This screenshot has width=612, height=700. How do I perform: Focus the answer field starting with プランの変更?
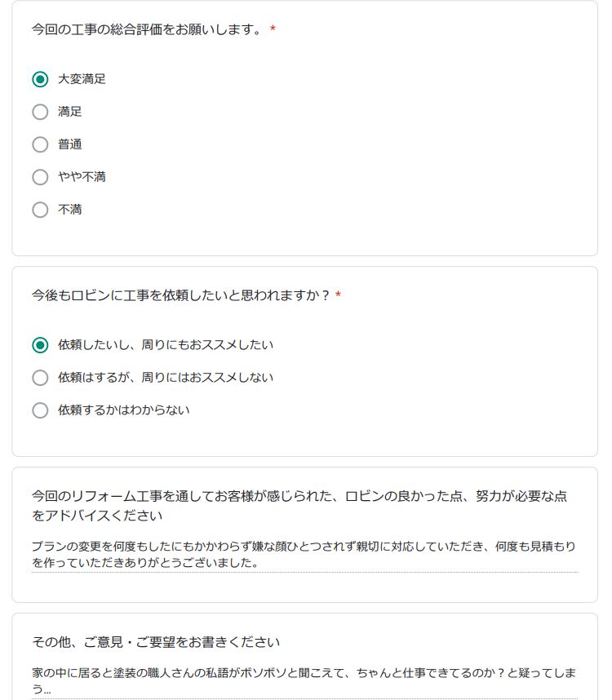304,555
